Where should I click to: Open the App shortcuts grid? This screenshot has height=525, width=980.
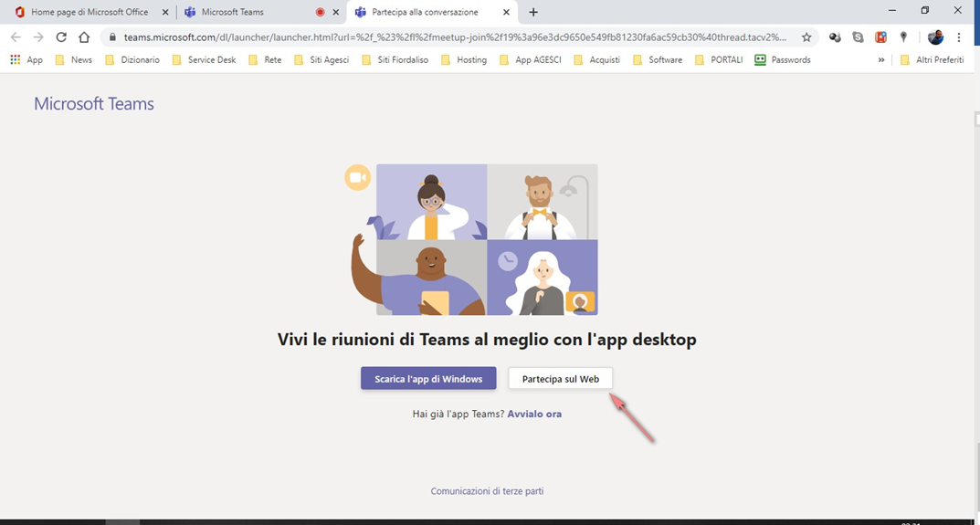coord(26,60)
